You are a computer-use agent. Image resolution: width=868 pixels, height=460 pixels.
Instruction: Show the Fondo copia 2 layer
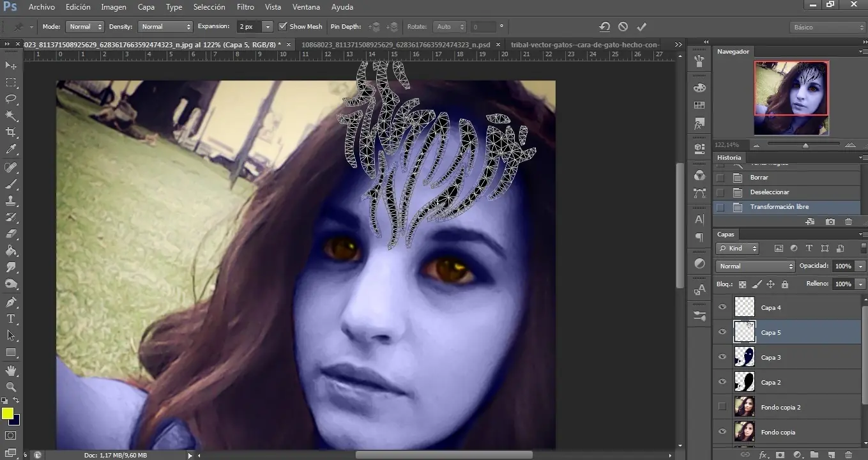[x=722, y=407]
